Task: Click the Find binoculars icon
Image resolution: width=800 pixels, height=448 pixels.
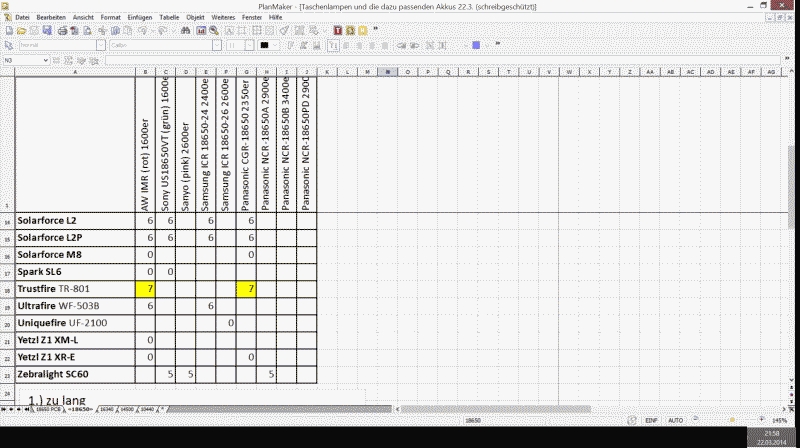Action: [185, 31]
